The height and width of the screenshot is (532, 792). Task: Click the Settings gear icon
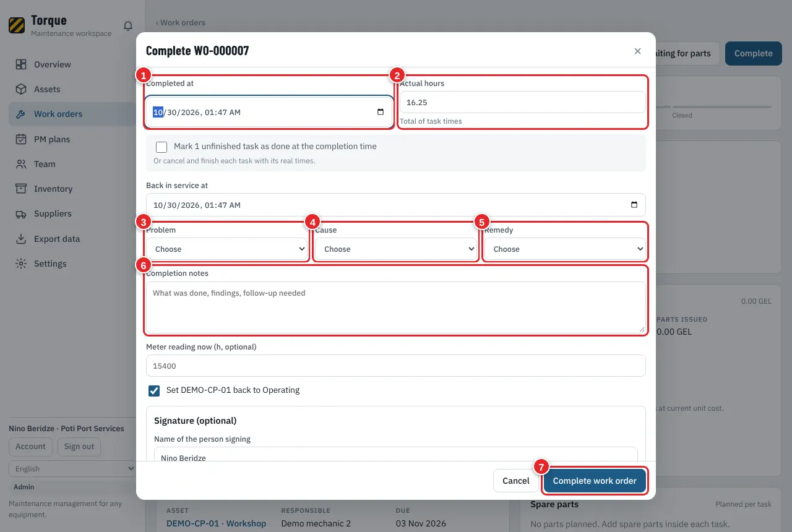click(x=21, y=264)
